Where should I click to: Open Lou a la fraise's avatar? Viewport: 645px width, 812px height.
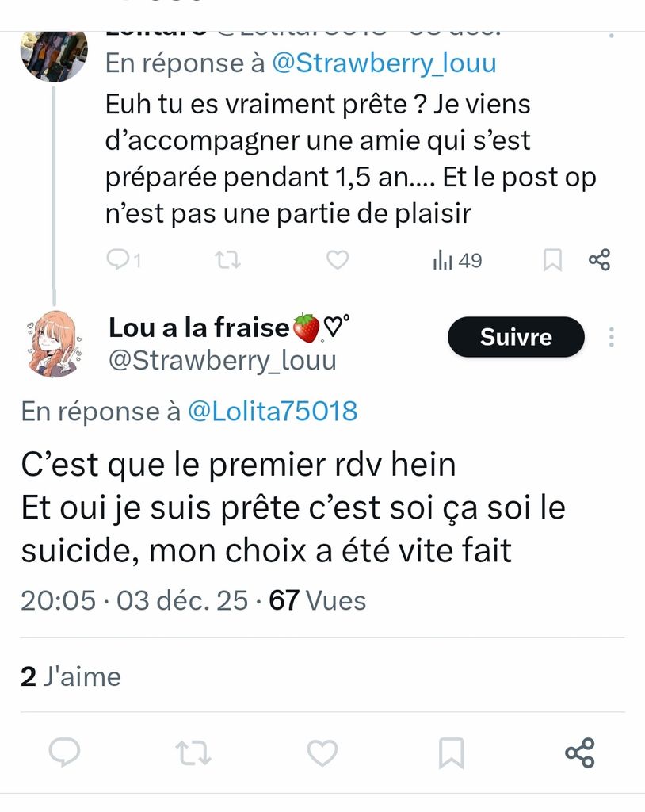(52, 343)
